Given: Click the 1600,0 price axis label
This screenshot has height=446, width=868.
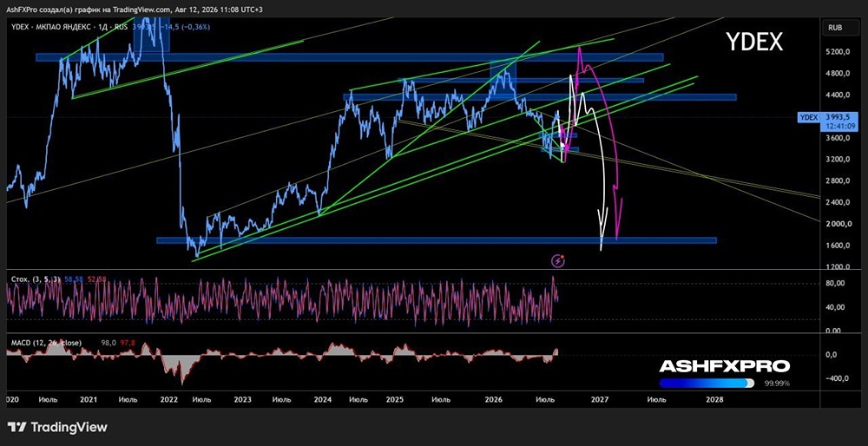Looking at the screenshot, I should [839, 246].
